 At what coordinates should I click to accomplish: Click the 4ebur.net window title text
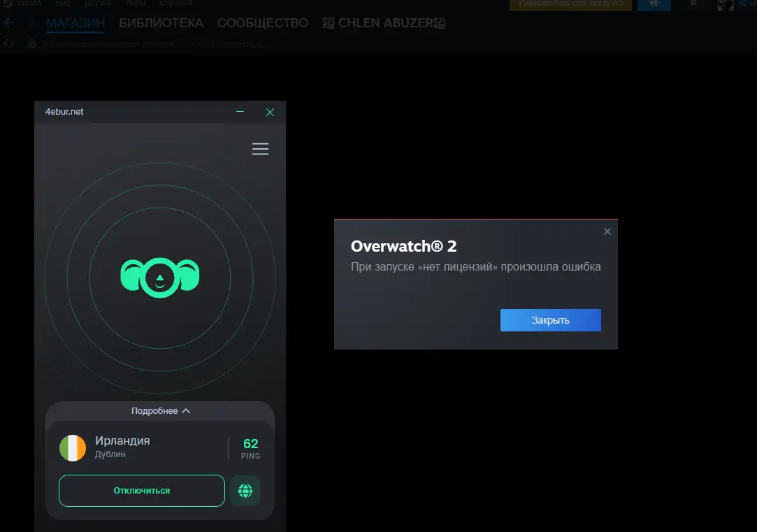click(64, 112)
